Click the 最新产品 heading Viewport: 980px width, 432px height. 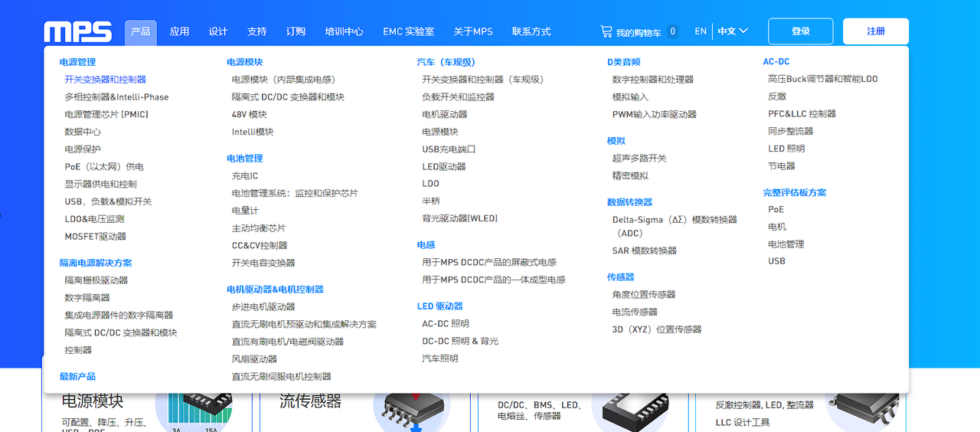(x=77, y=377)
